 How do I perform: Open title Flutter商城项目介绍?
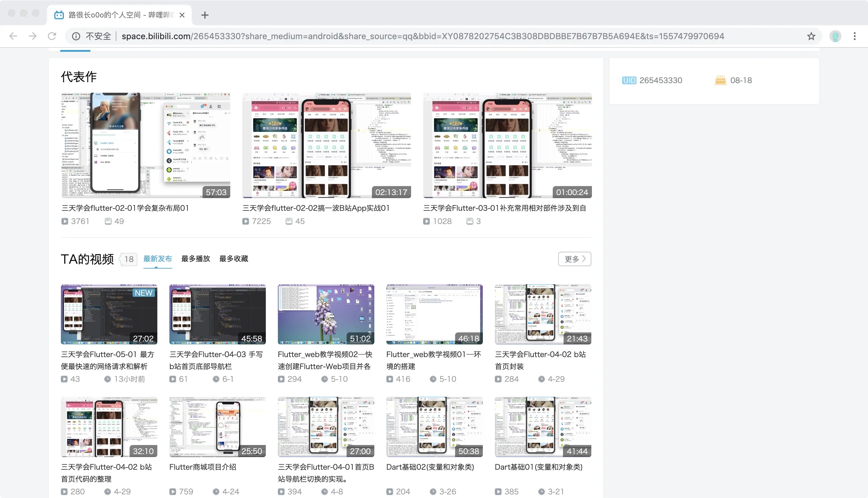point(203,467)
